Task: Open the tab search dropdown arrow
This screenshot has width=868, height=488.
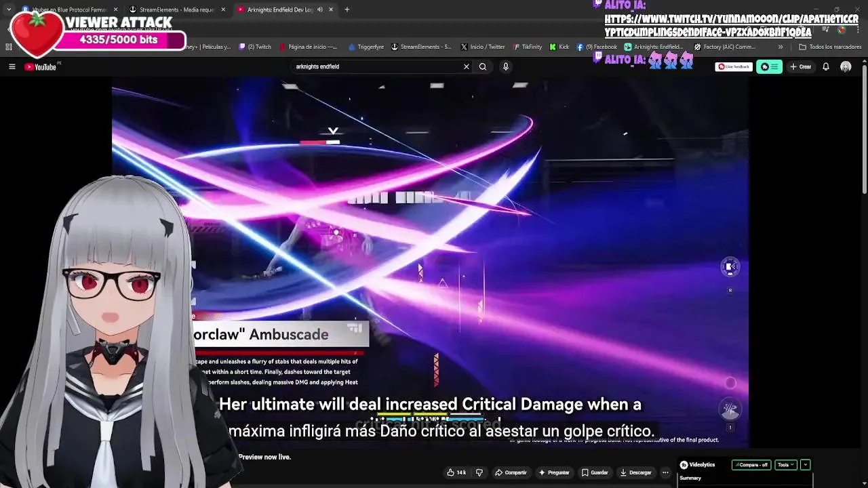Action: pyautogui.click(x=8, y=9)
